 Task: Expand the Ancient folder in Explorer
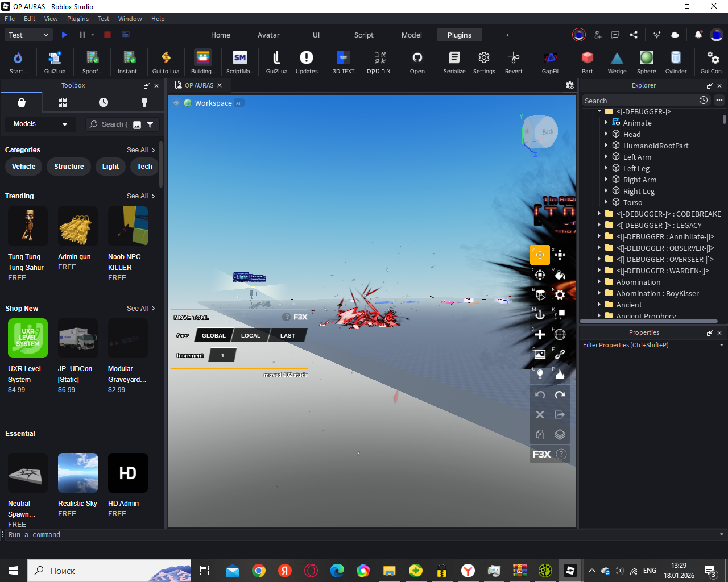pyautogui.click(x=599, y=305)
